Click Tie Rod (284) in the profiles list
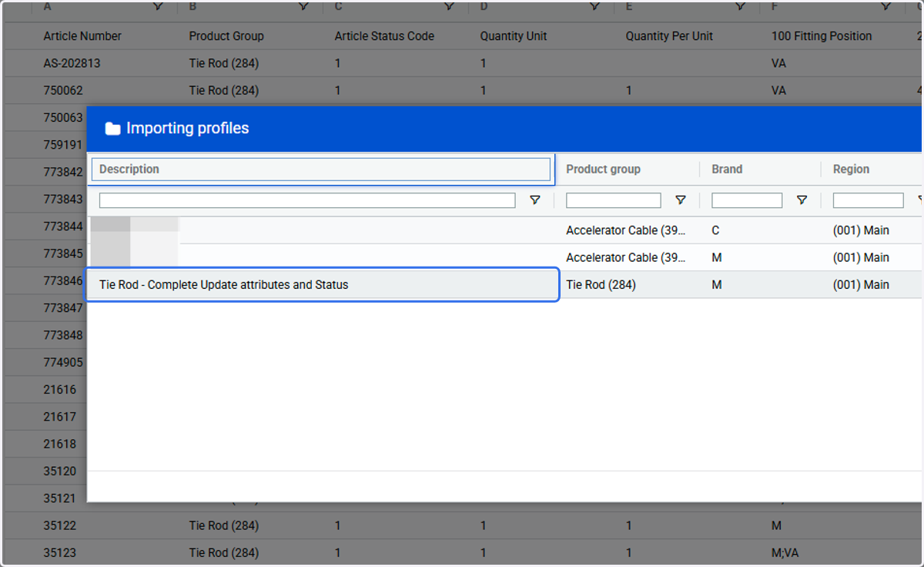924x567 pixels. coord(601,285)
